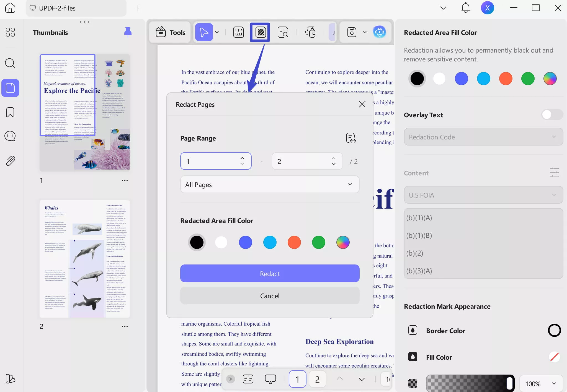Open the All Pages dropdown

pos(270,185)
